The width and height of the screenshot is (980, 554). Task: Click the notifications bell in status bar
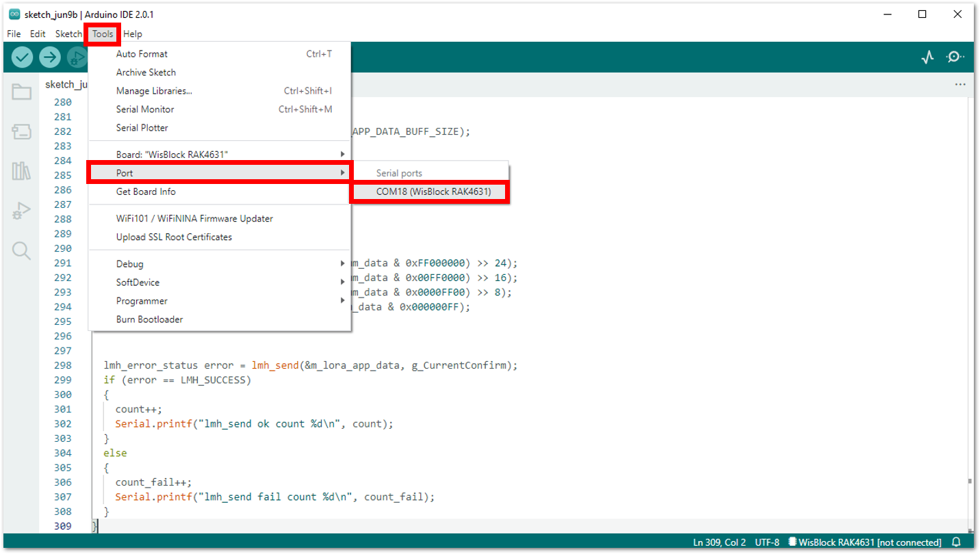click(x=956, y=542)
